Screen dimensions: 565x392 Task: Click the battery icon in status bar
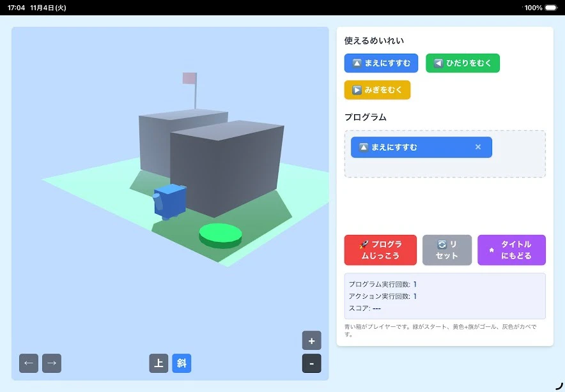552,8
